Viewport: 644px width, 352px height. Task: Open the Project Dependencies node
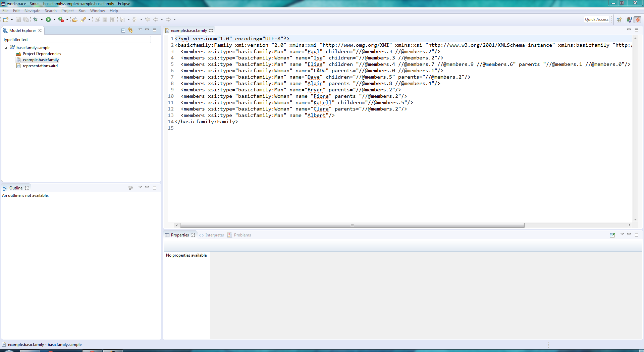point(42,54)
